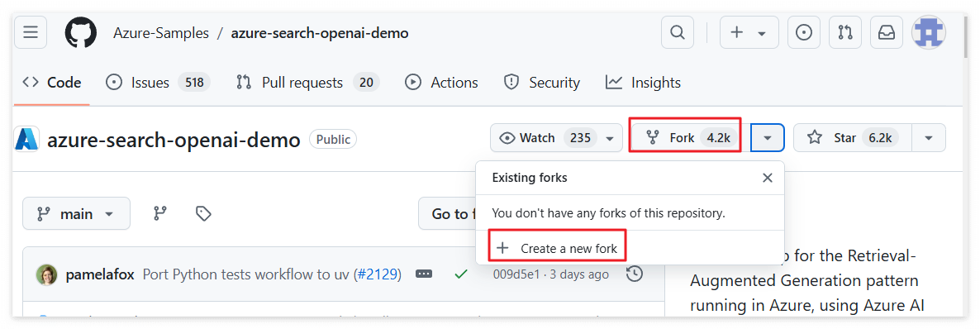Open your pull requests icon in header
980x329 pixels.
(845, 32)
